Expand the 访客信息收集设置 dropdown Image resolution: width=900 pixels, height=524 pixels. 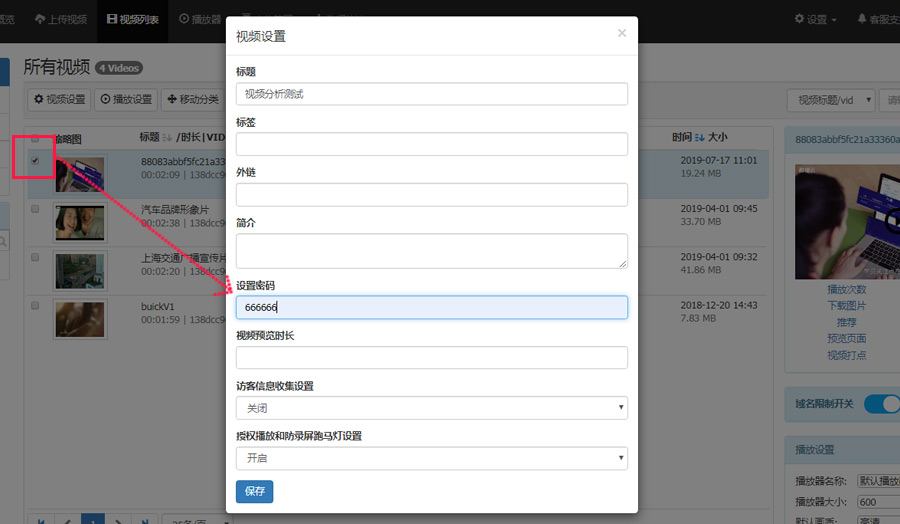431,408
